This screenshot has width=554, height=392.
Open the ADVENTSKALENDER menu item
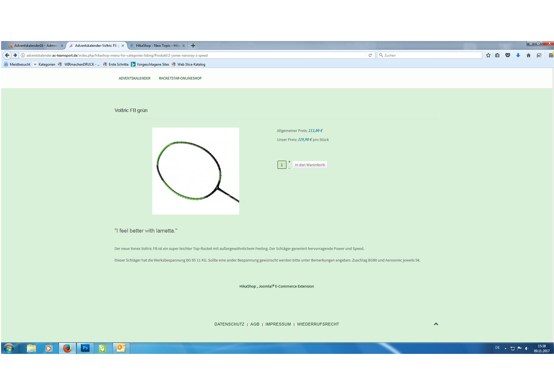click(135, 78)
